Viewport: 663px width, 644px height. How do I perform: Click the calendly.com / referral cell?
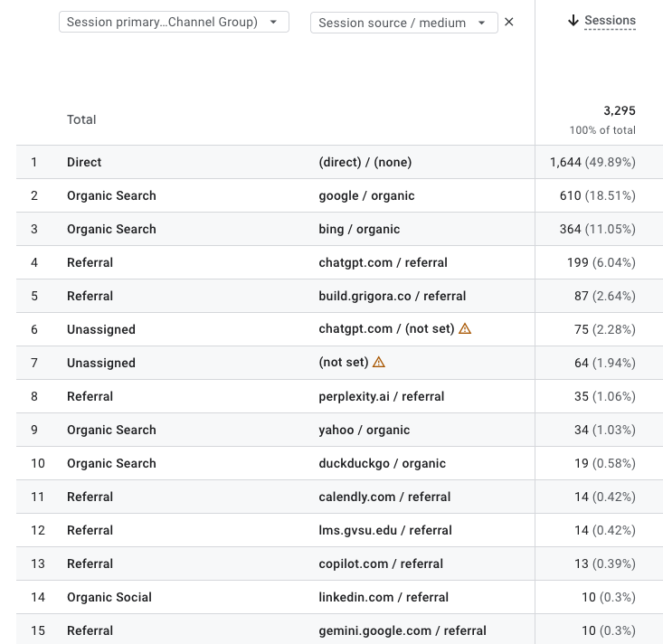click(x=384, y=497)
